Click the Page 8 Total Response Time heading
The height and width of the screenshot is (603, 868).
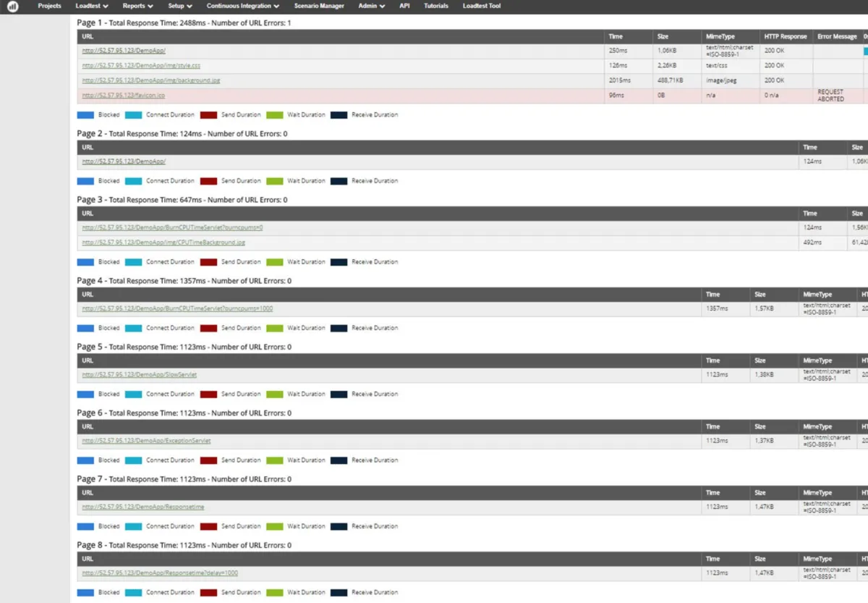coord(184,545)
